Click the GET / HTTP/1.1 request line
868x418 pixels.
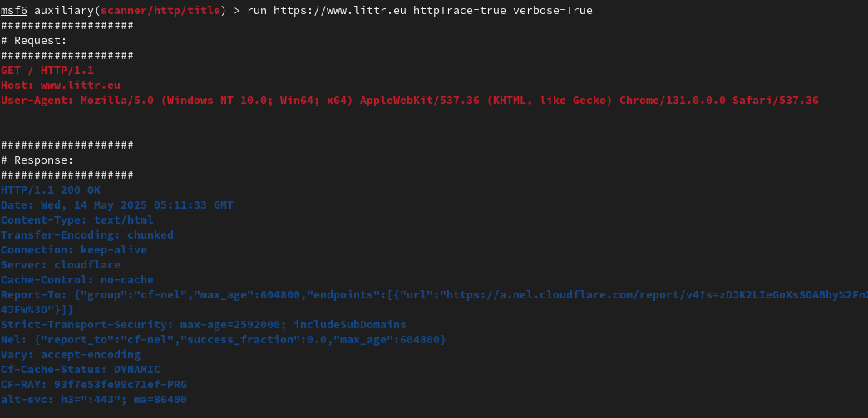coord(47,71)
